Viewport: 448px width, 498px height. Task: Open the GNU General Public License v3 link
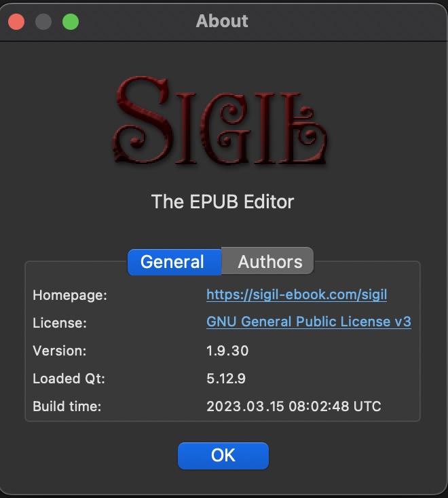pyautogui.click(x=309, y=322)
